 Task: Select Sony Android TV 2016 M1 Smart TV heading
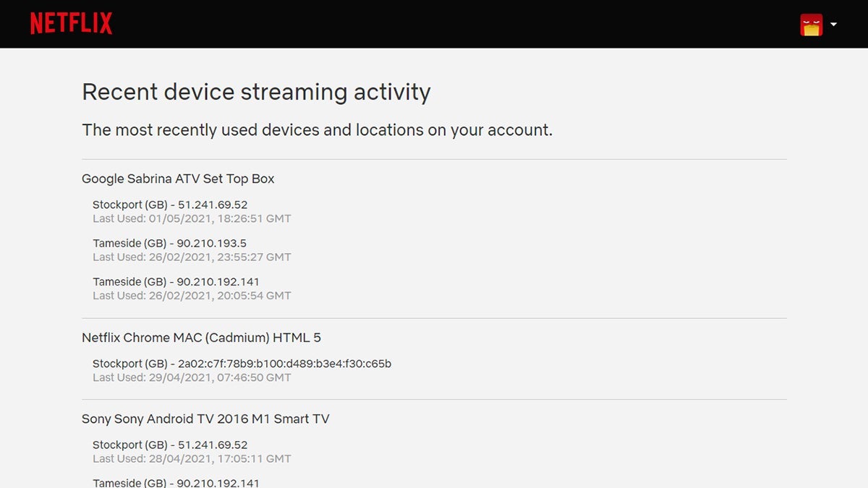[205, 419]
